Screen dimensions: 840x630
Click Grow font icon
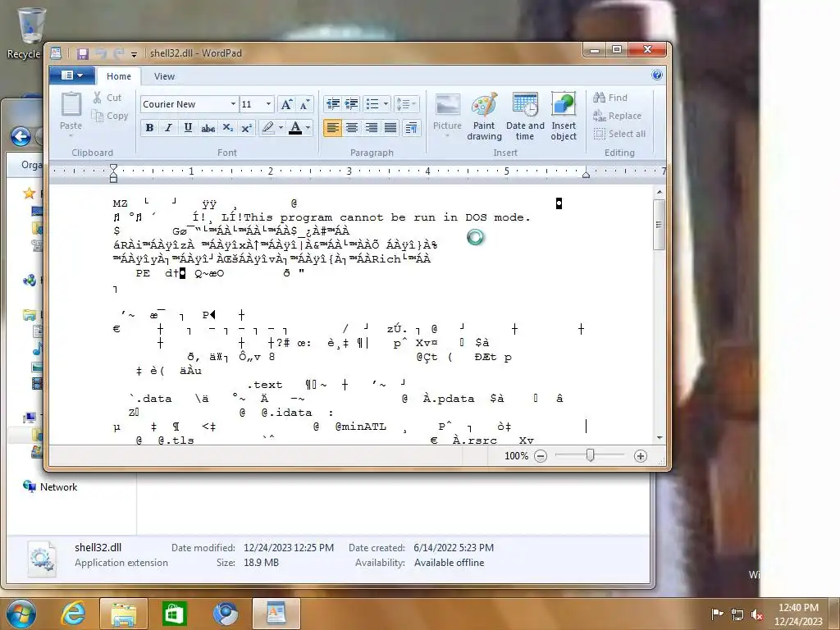(286, 104)
